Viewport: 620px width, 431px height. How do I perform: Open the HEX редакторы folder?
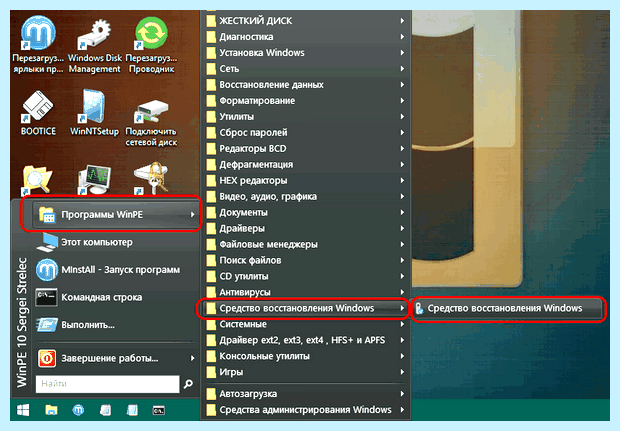pos(306,180)
